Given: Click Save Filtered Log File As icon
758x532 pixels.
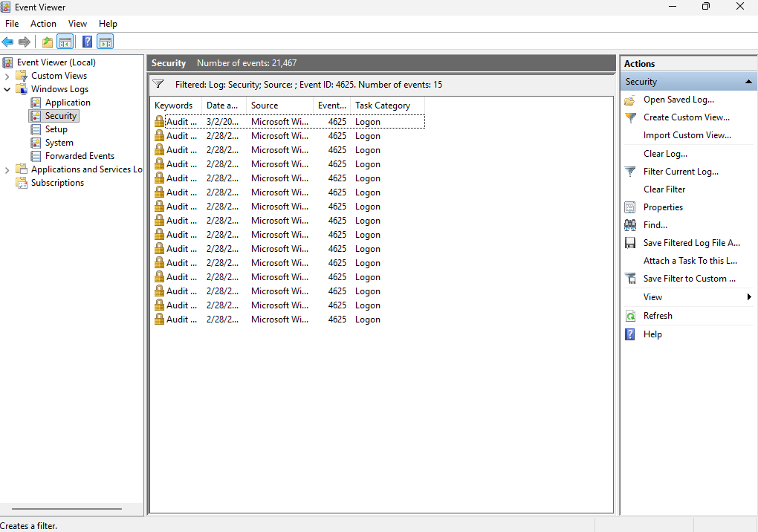Looking at the screenshot, I should click(x=630, y=242).
